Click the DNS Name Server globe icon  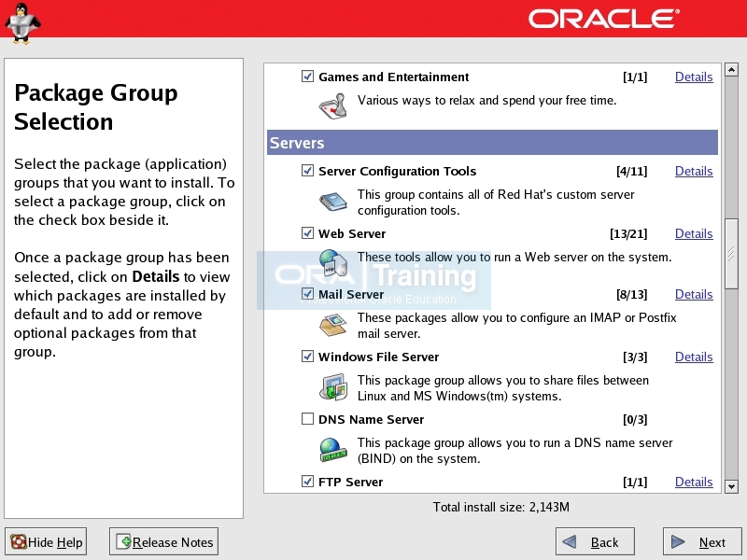click(333, 450)
